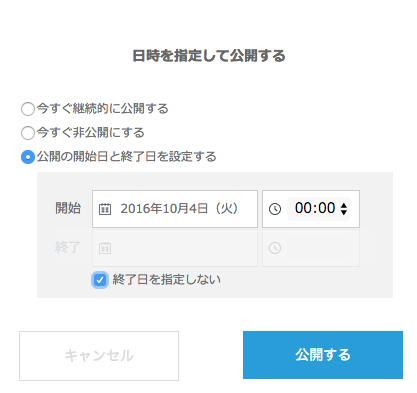Click the 開始 row label
The height and width of the screenshot is (393, 417).
[68, 208]
